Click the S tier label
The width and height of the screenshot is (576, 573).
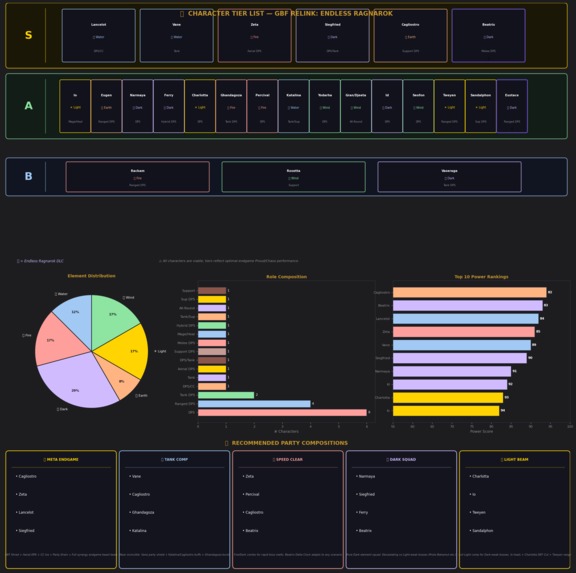[x=28, y=35]
